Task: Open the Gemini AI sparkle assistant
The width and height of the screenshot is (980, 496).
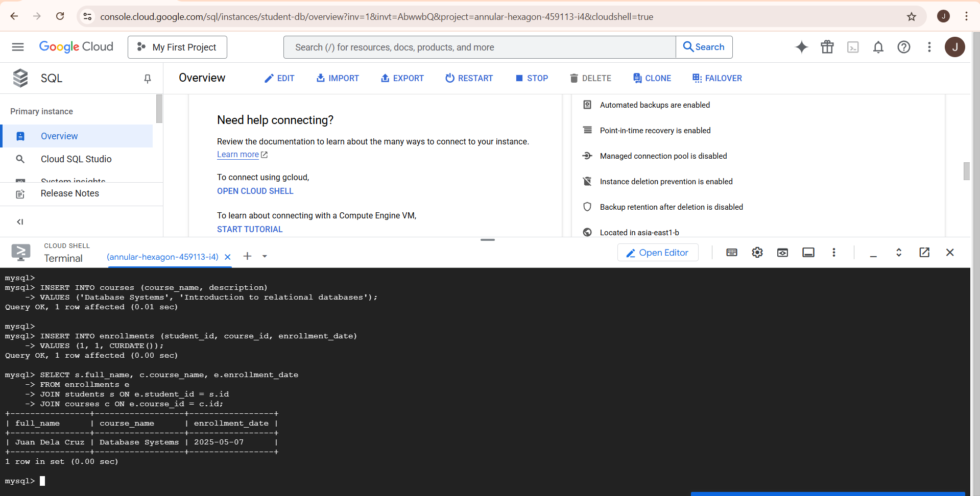Action: pos(802,47)
